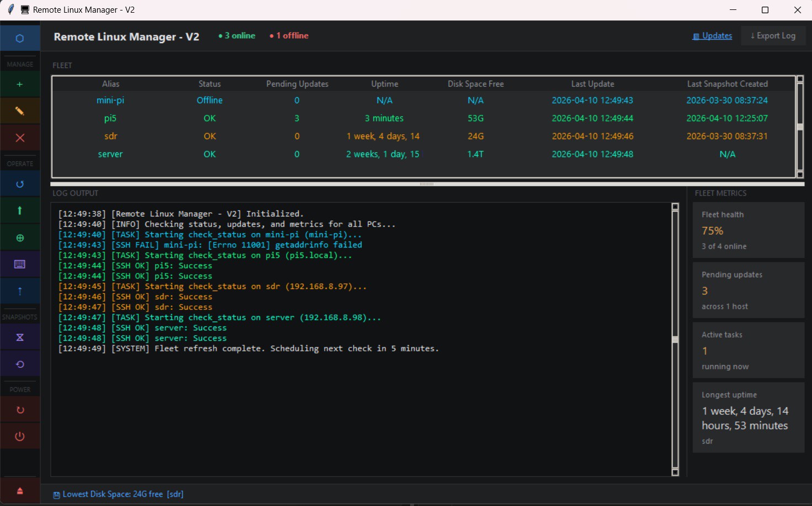
Task: Click the red eject icon at sidebar bottom
Action: (x=20, y=491)
